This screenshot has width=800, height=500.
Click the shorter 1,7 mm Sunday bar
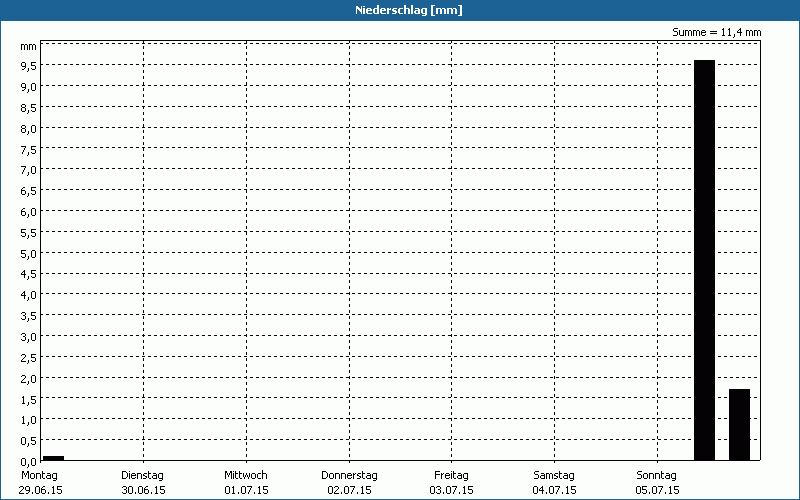point(739,424)
